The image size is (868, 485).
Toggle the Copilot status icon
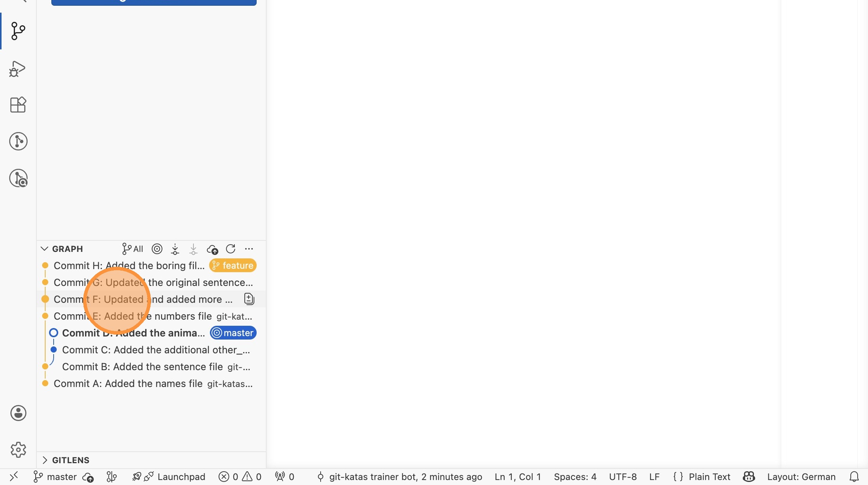pos(748,477)
